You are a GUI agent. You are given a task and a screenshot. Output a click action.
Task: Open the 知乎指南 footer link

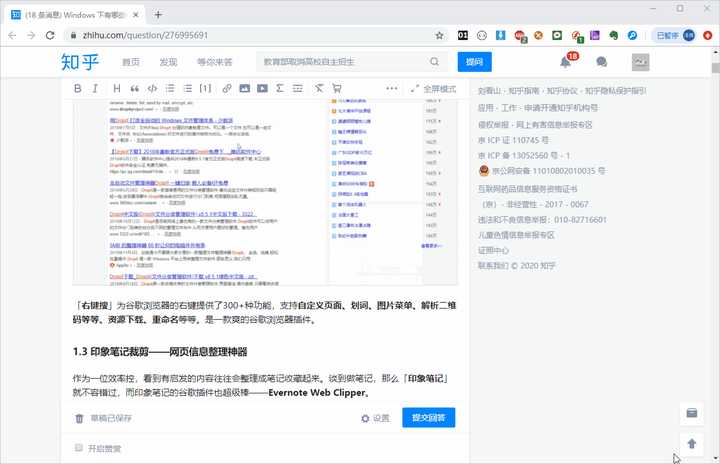point(523,91)
